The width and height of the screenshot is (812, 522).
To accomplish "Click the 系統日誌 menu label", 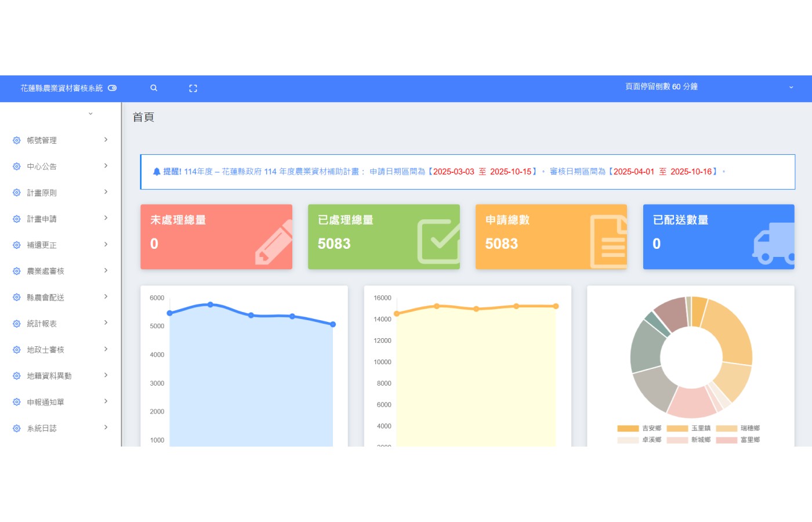I will [x=42, y=429].
